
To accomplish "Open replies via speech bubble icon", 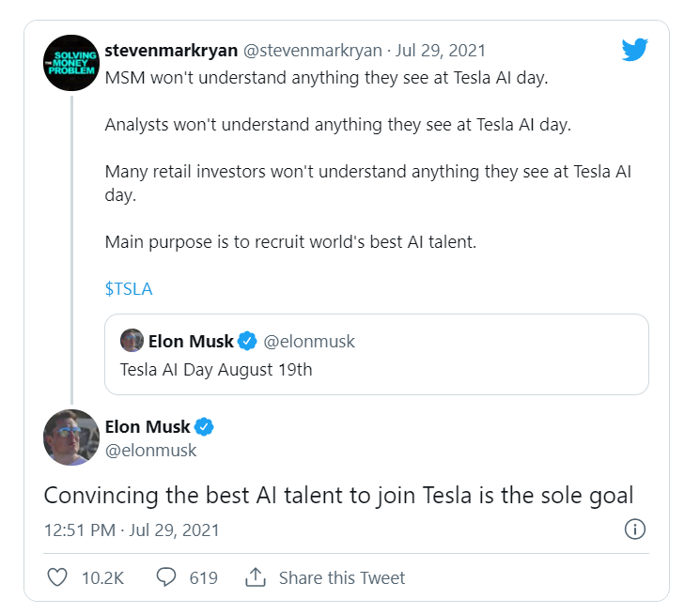I will click(165, 576).
